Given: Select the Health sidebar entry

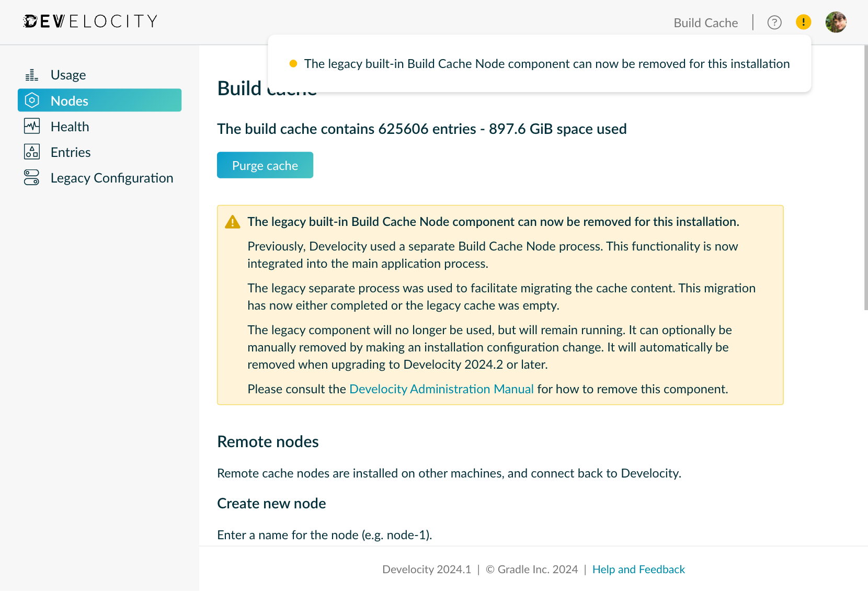Looking at the screenshot, I should click(x=70, y=126).
